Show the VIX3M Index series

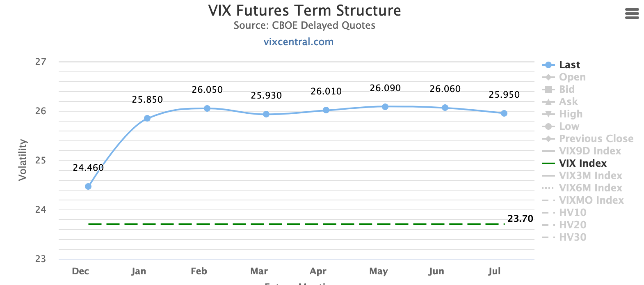[x=590, y=176]
